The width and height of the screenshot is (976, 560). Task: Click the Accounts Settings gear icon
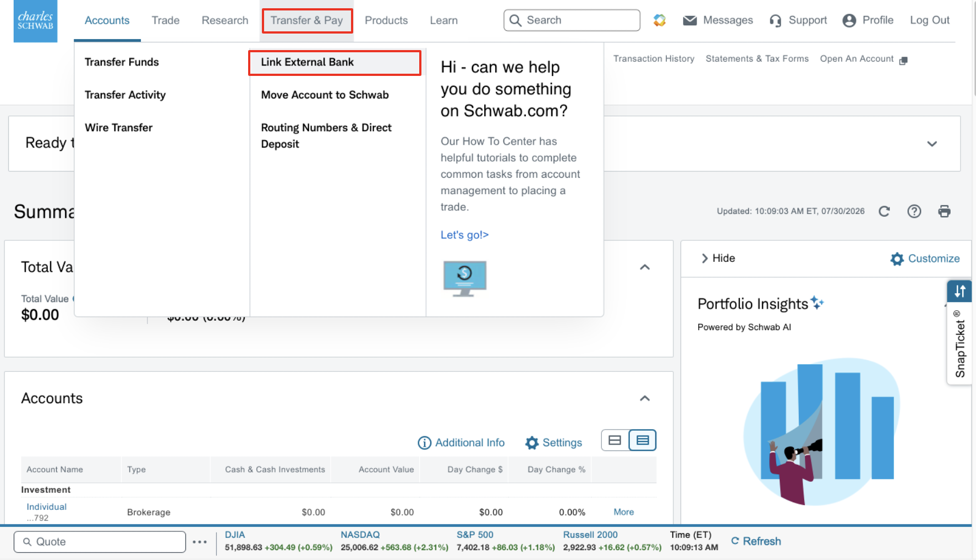(x=531, y=443)
